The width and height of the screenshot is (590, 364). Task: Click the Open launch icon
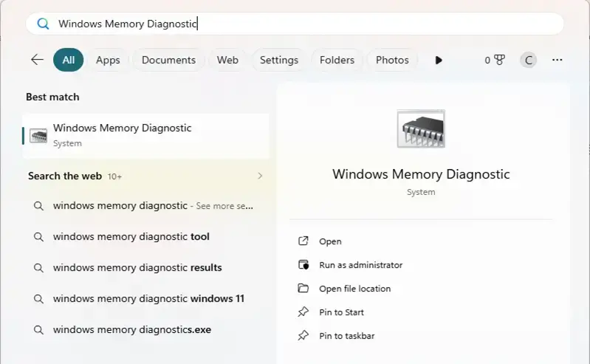pos(303,241)
